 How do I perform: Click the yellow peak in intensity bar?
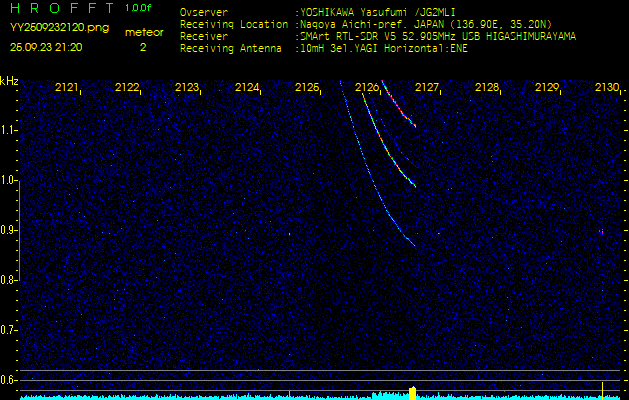(x=412, y=391)
